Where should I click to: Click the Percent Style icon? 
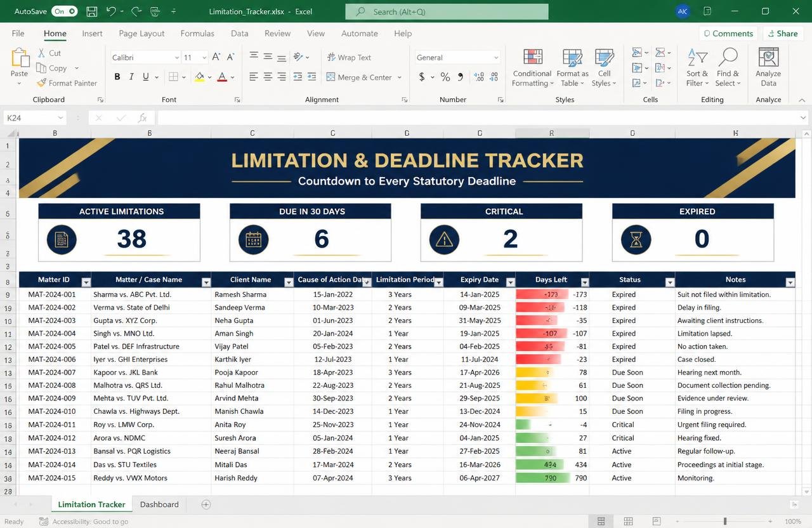(445, 77)
